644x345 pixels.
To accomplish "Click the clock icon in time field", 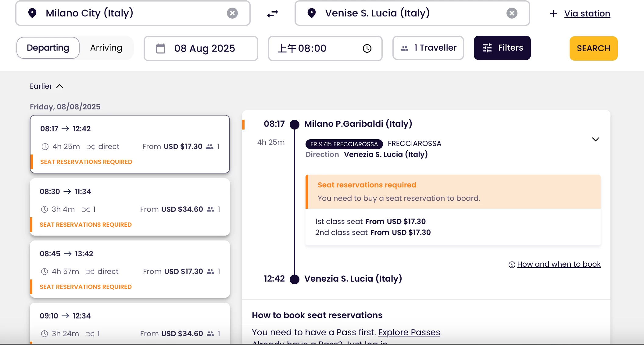I will click(367, 48).
